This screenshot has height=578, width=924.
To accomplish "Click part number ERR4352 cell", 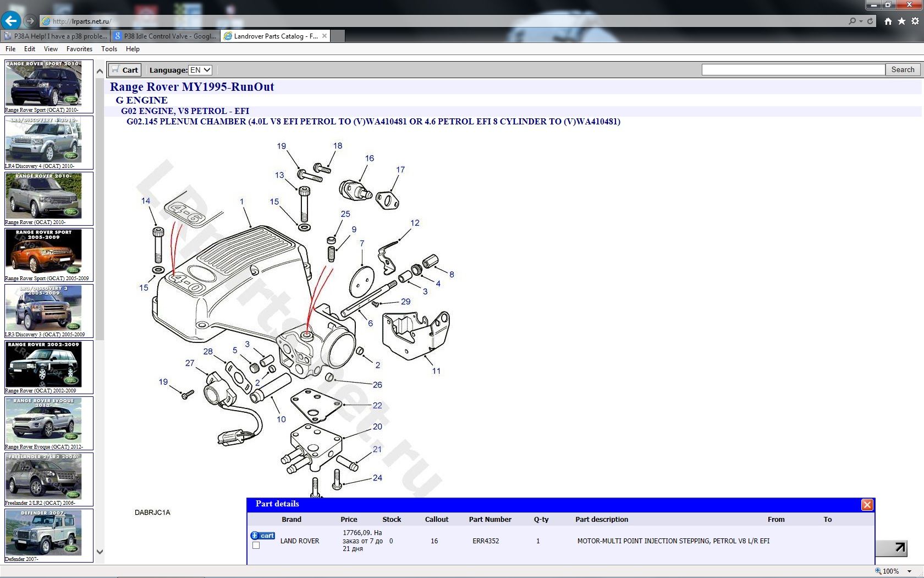I will (486, 541).
